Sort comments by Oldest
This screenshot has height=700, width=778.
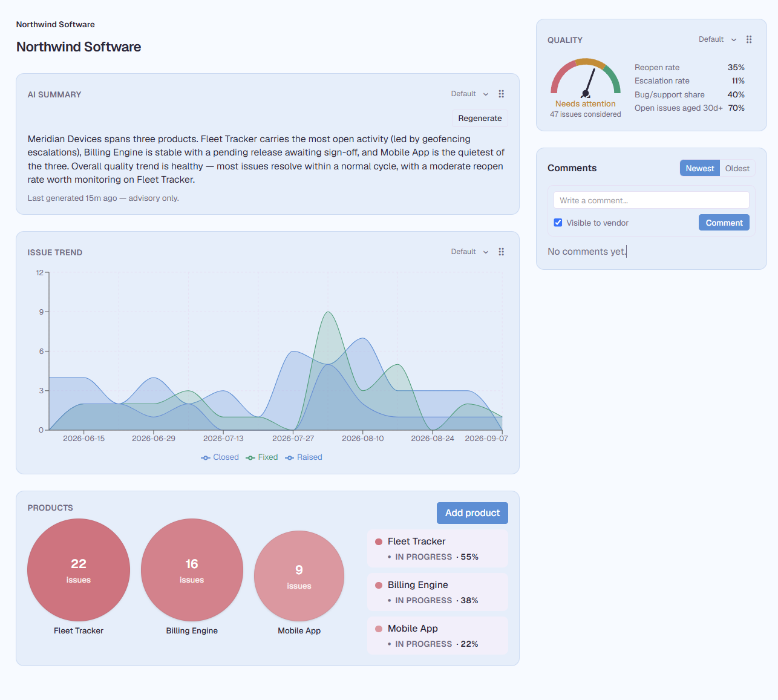(737, 168)
